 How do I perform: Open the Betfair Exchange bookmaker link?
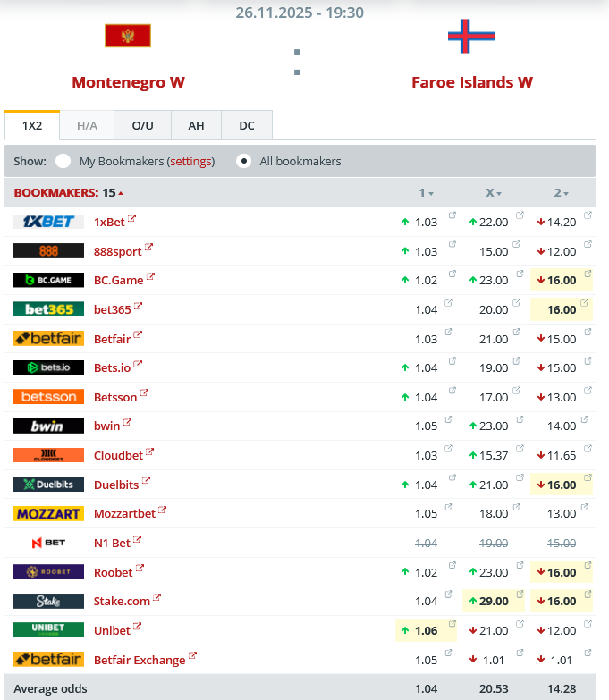(140, 660)
